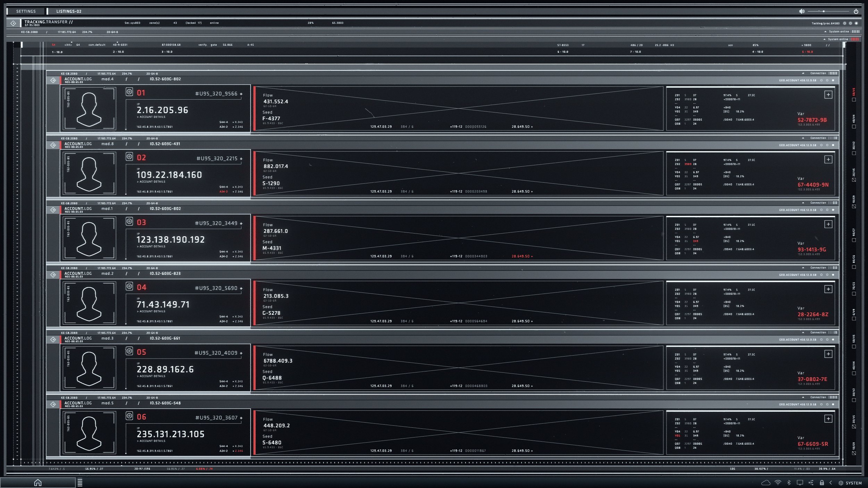
Task: Open SYSTEM button in bottom right corner
Action: pyautogui.click(x=850, y=483)
